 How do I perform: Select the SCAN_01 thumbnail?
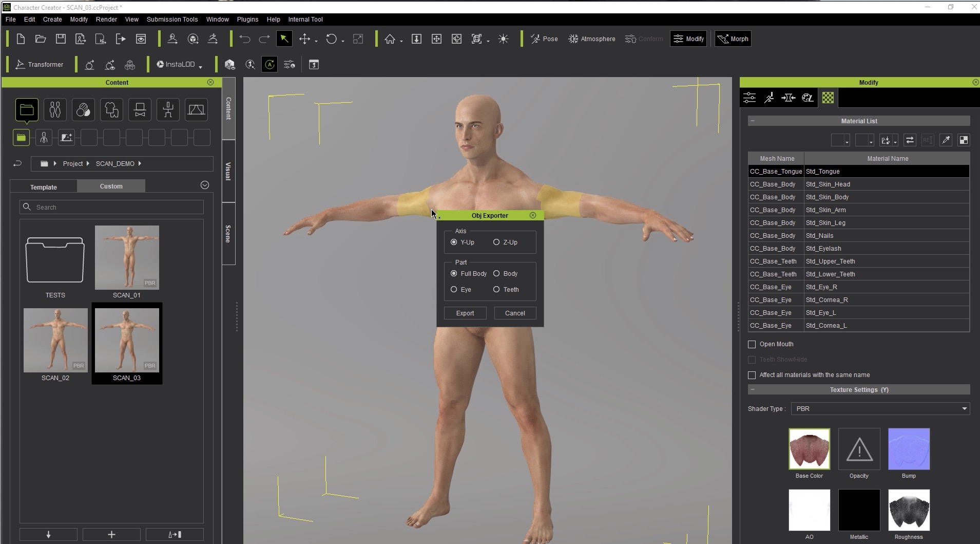[127, 258]
